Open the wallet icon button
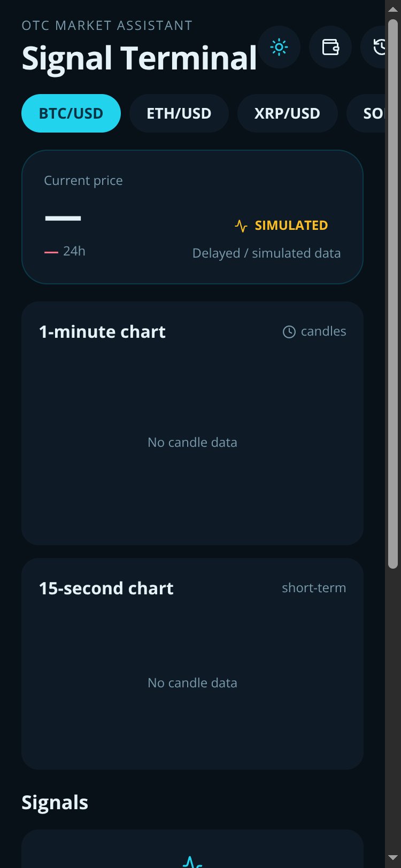 pyautogui.click(x=330, y=47)
